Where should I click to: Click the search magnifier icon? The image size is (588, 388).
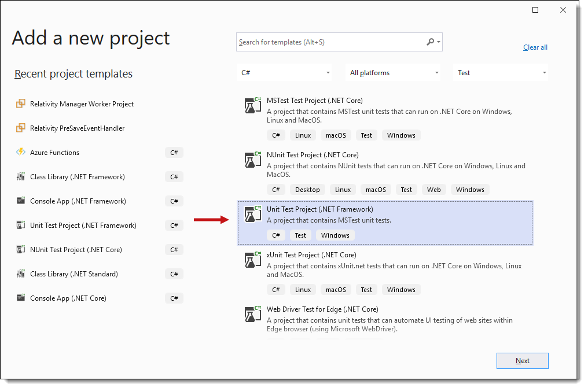pyautogui.click(x=430, y=42)
